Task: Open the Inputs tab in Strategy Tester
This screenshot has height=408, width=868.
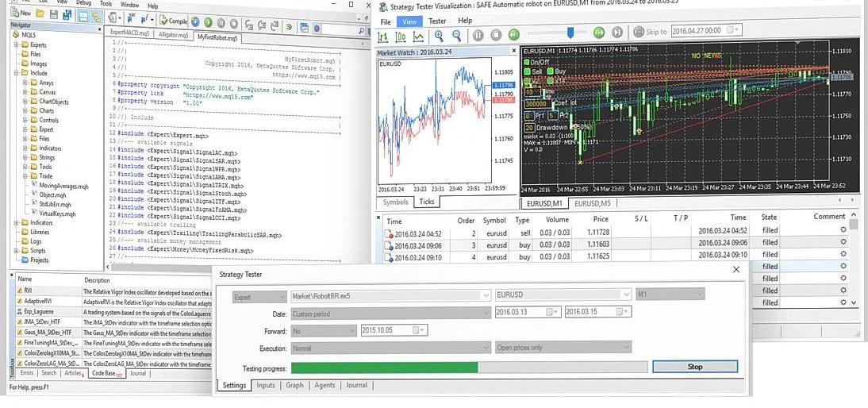Action: 266,385
